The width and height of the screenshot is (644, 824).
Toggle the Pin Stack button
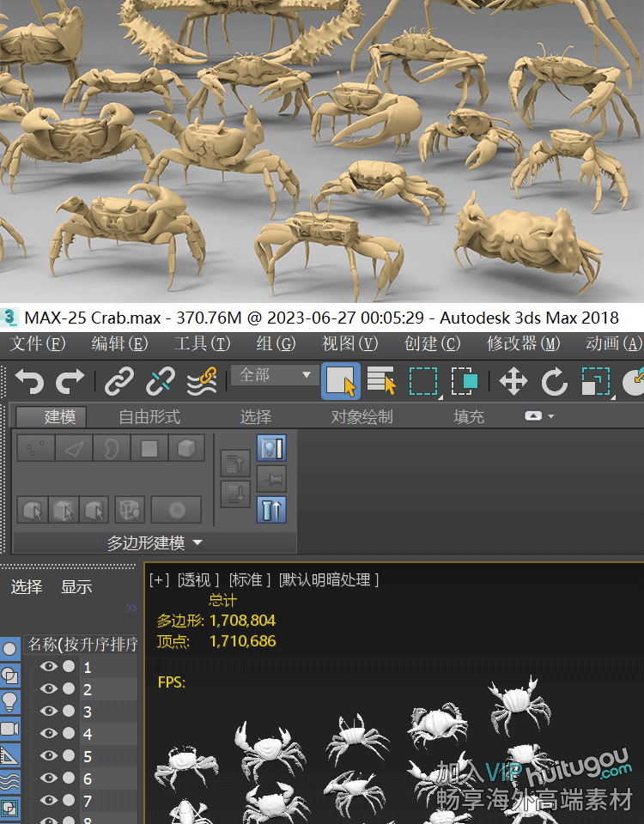click(x=272, y=479)
